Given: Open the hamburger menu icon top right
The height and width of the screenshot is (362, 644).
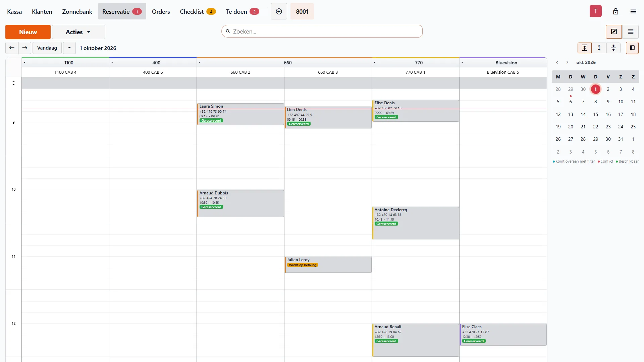Looking at the screenshot, I should point(633,11).
